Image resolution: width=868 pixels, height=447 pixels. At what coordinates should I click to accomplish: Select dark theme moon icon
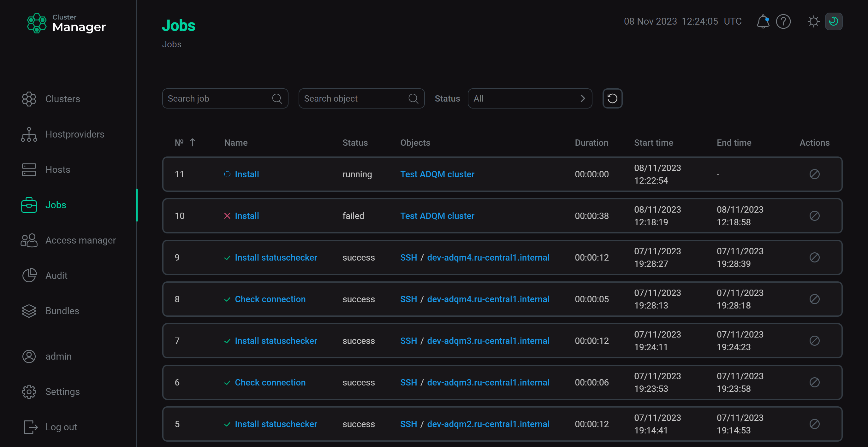[834, 21]
